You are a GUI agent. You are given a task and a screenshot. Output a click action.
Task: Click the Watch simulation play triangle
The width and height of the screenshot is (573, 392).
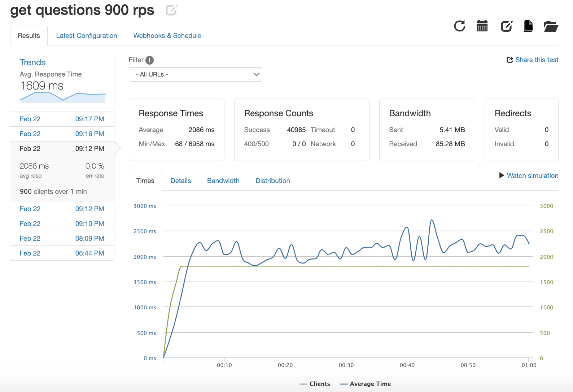502,175
